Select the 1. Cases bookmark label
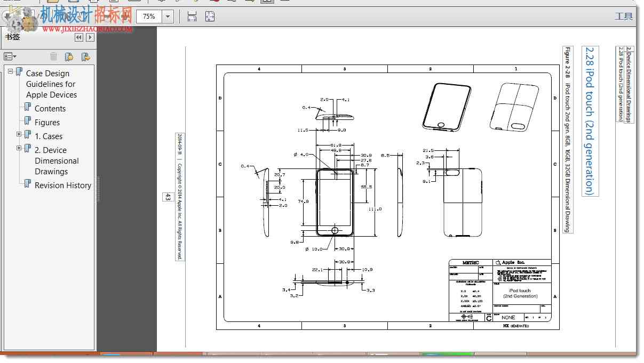 (49, 136)
